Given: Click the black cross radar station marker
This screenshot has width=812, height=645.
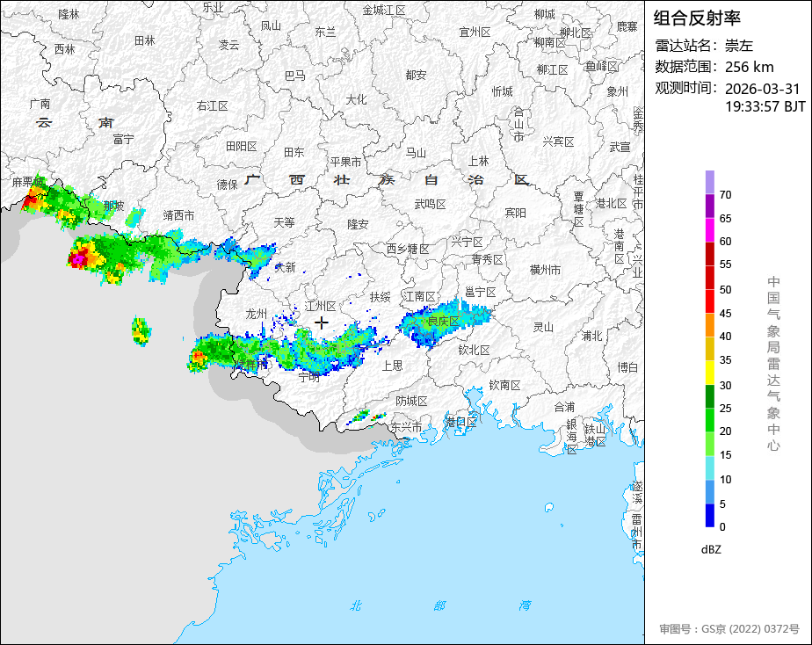Looking at the screenshot, I should point(321,323).
